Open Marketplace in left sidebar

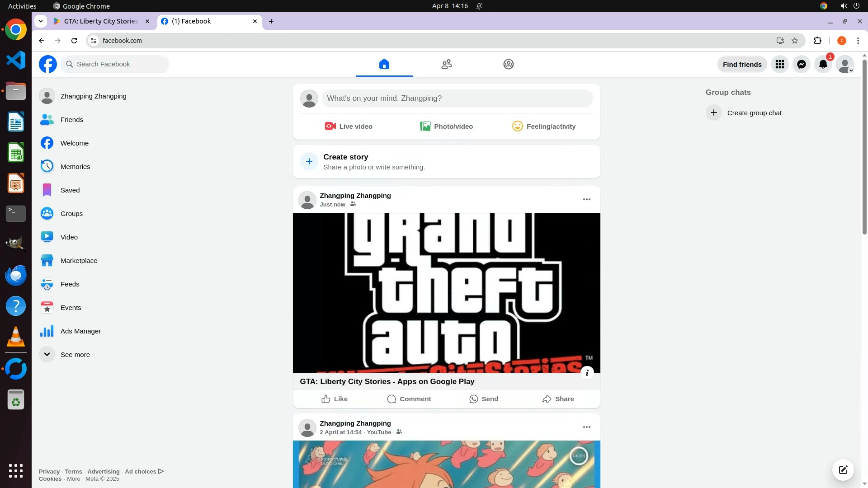[79, 261]
